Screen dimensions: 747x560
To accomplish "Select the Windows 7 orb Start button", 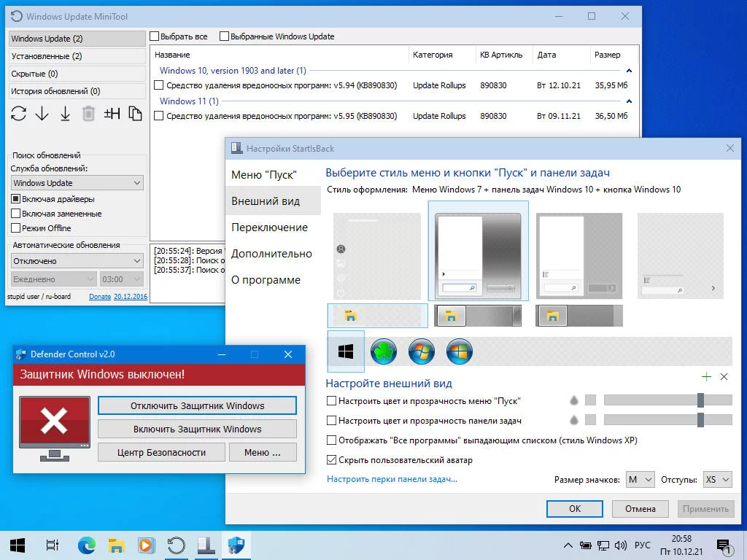I will pos(422,351).
